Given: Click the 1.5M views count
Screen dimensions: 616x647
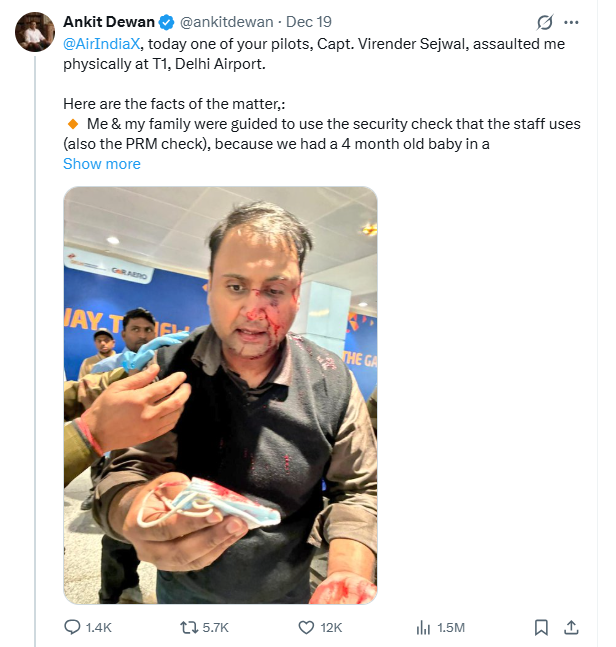Looking at the screenshot, I should [x=451, y=627].
